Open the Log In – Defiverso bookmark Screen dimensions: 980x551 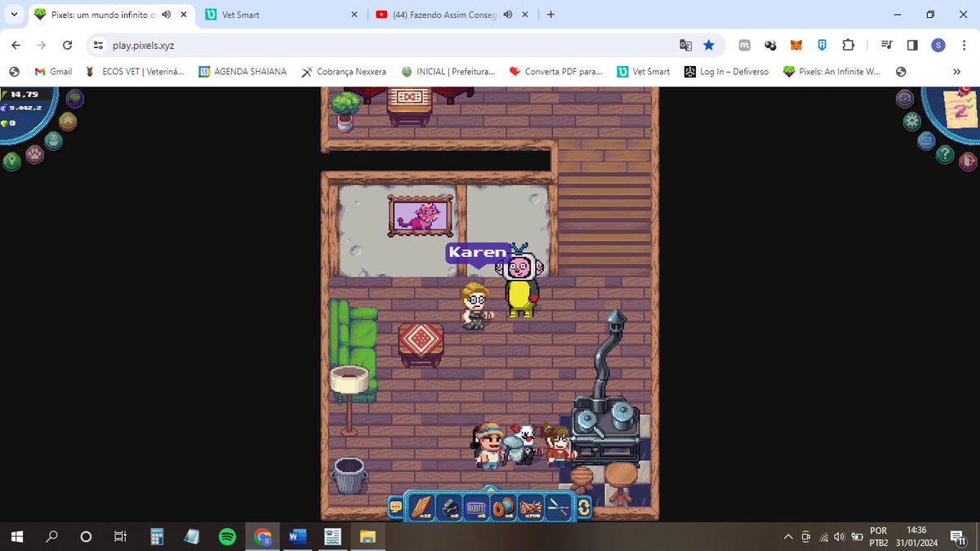tap(726, 72)
